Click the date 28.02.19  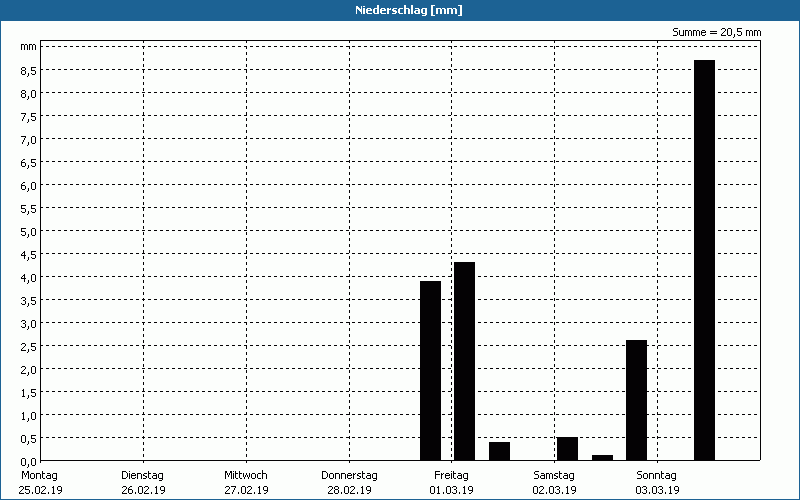[349, 490]
